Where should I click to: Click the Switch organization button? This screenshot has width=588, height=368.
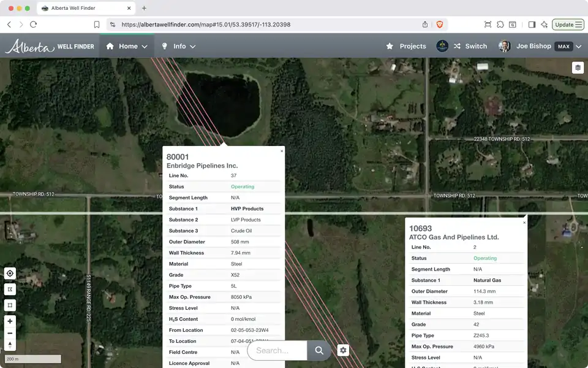coord(470,46)
